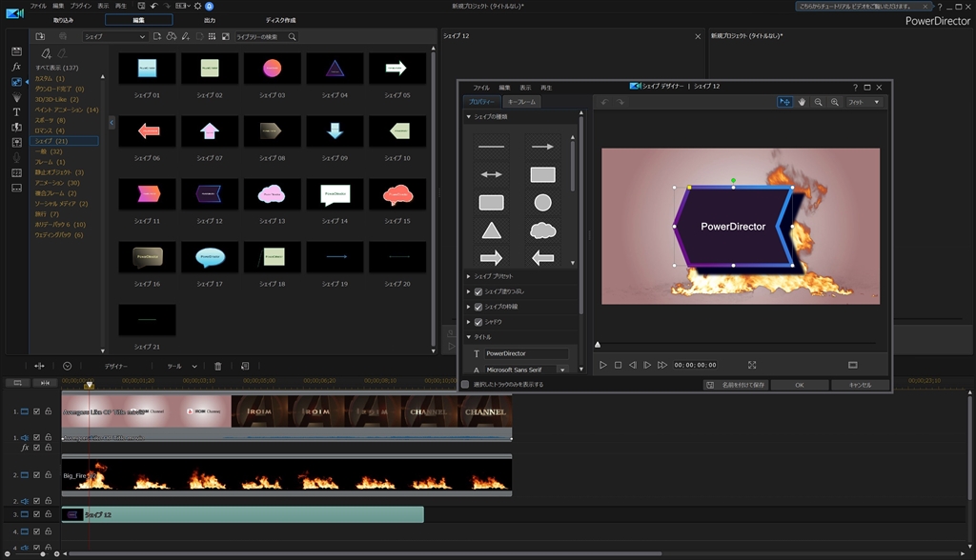
Task: Click the Shape Designer preview seek marker
Action: pos(598,344)
